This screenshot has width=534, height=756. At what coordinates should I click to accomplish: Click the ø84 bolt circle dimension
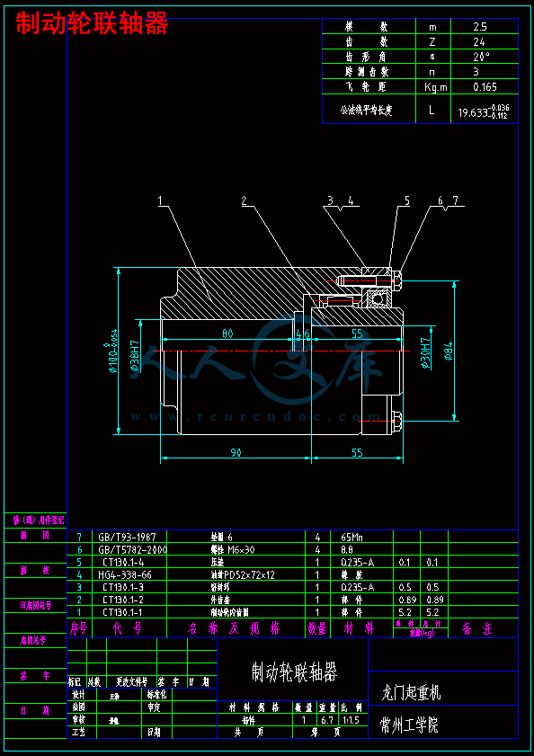[449, 352]
